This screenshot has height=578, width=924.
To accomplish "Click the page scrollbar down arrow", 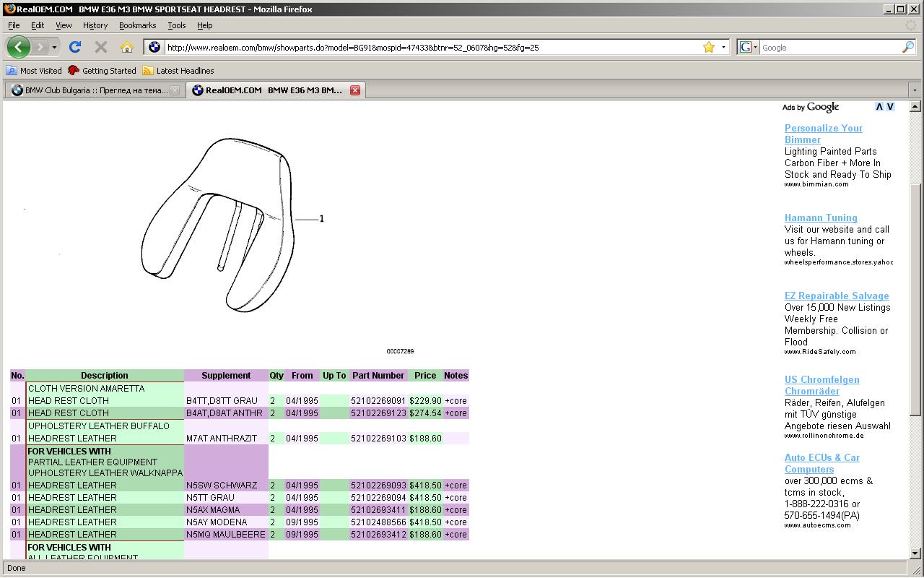I will pos(915,553).
